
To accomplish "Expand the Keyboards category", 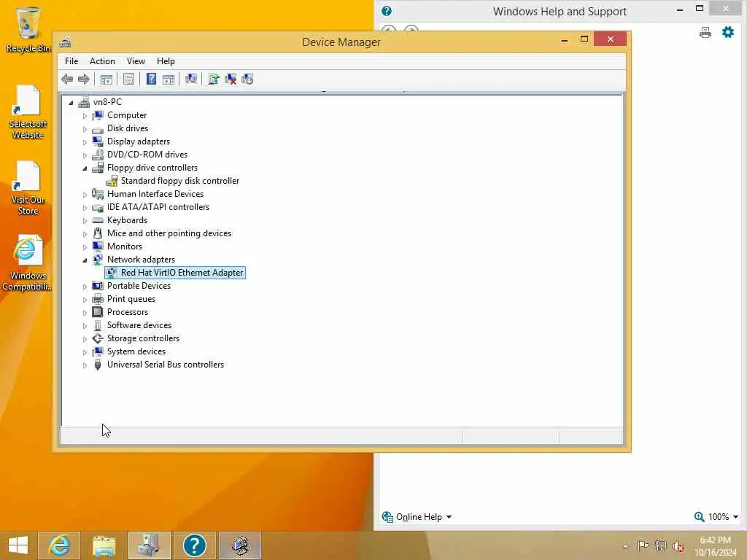I will tap(85, 221).
